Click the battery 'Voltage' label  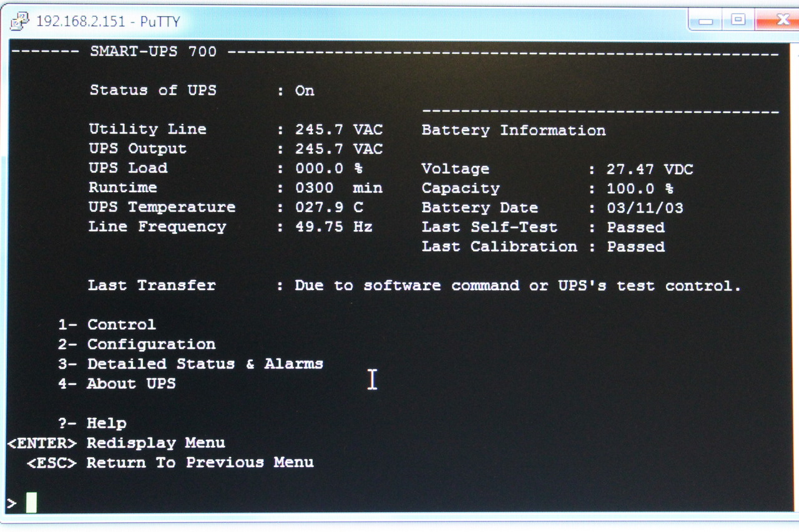[x=456, y=169]
